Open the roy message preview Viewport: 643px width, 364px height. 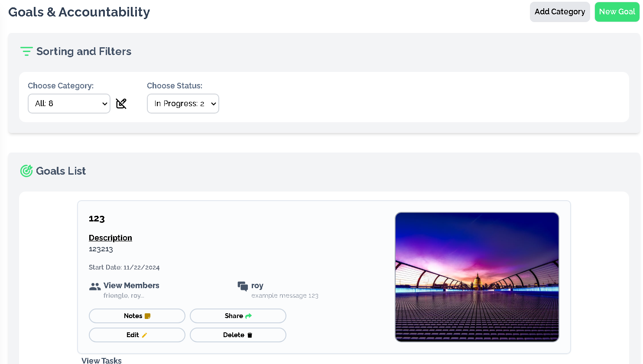[285, 296]
